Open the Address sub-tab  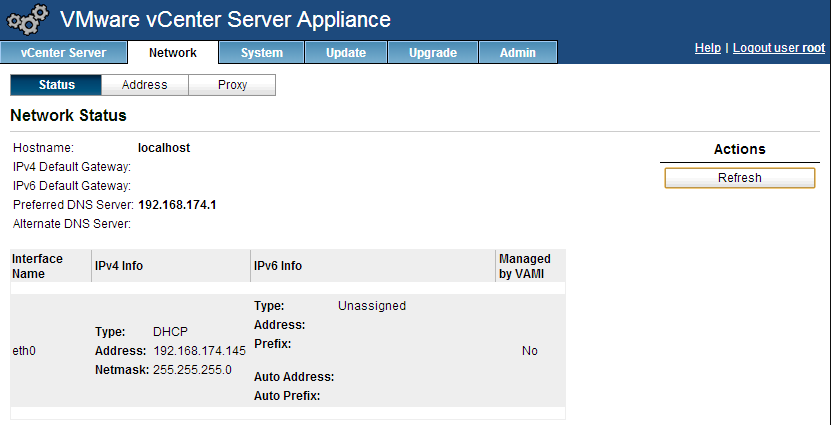click(145, 85)
